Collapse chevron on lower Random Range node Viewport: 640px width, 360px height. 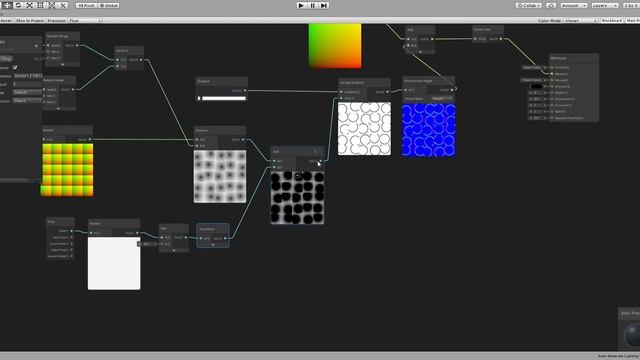58,109
